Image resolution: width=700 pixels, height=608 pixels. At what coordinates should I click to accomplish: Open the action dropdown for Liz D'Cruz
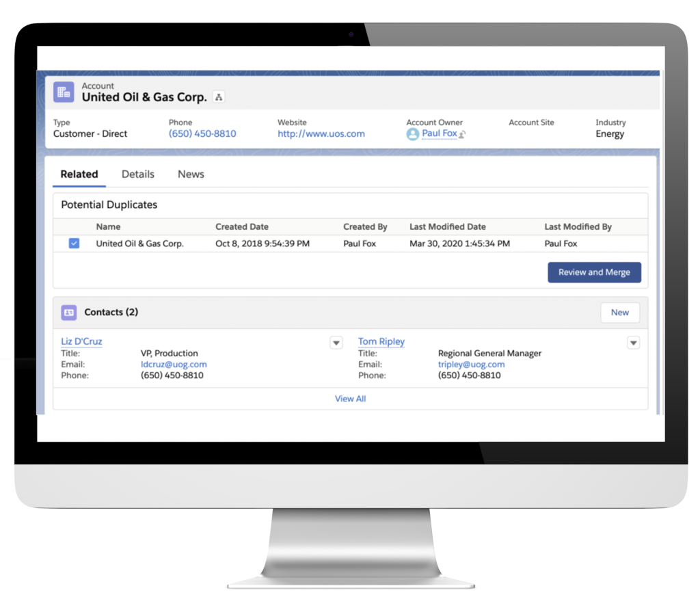coord(336,343)
